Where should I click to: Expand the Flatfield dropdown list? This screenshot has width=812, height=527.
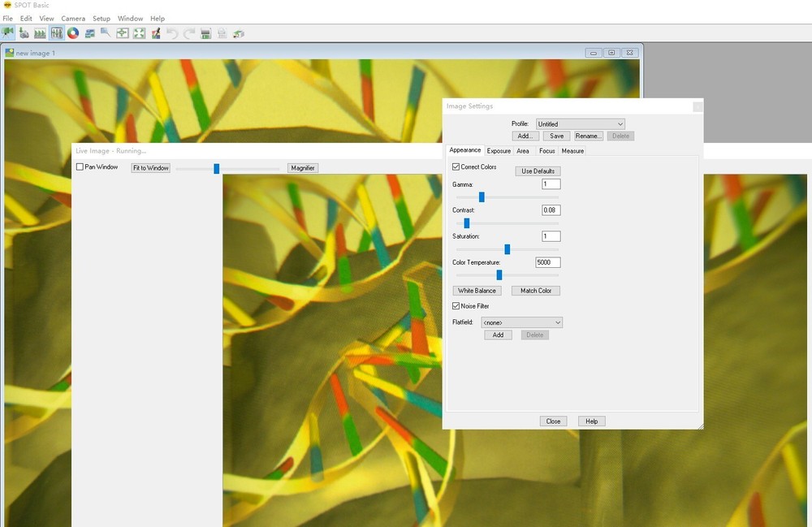tap(521, 322)
